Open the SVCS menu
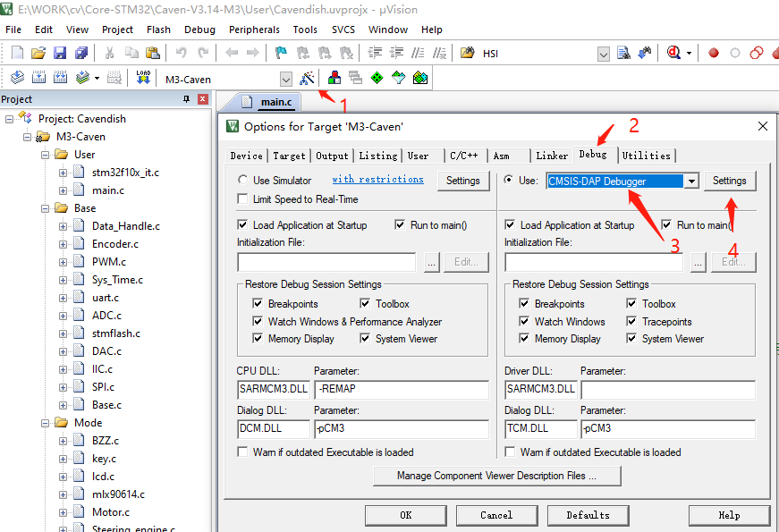 click(x=343, y=30)
